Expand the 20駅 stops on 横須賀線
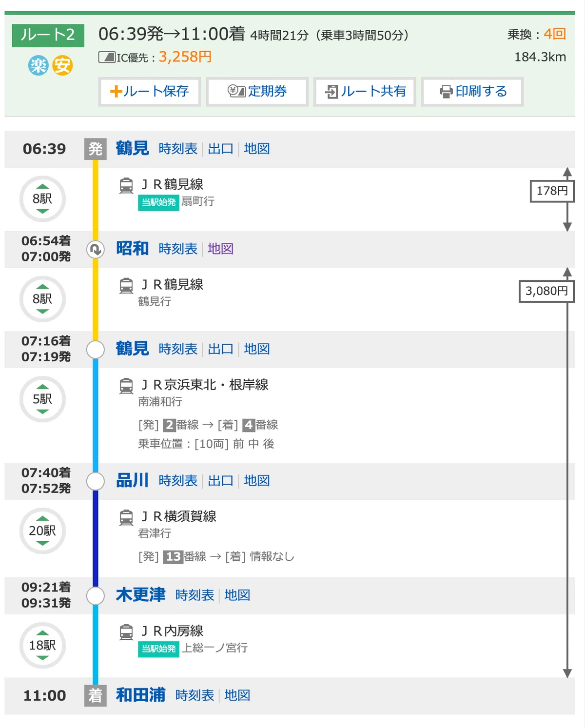Image resolution: width=585 pixels, height=728 pixels. [42, 531]
